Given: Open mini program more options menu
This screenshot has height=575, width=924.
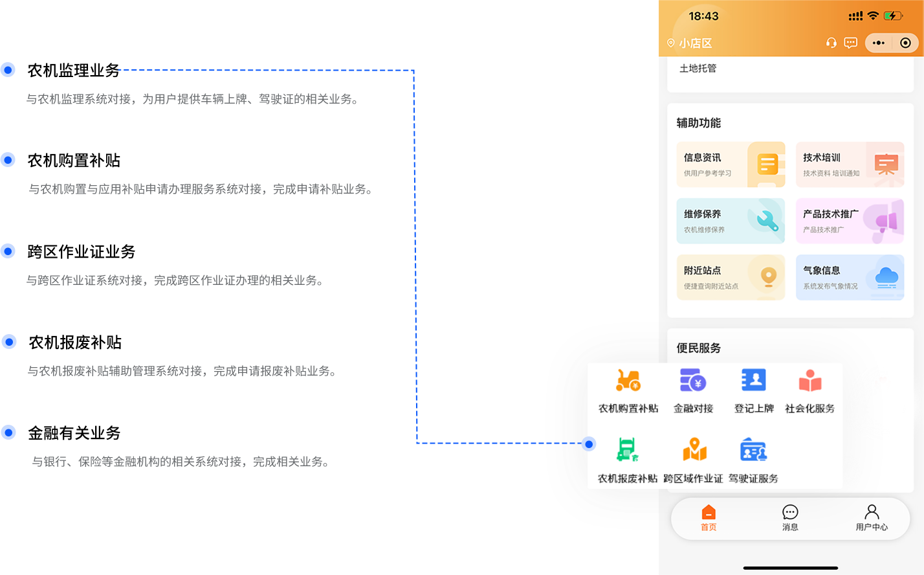Looking at the screenshot, I should (878, 43).
